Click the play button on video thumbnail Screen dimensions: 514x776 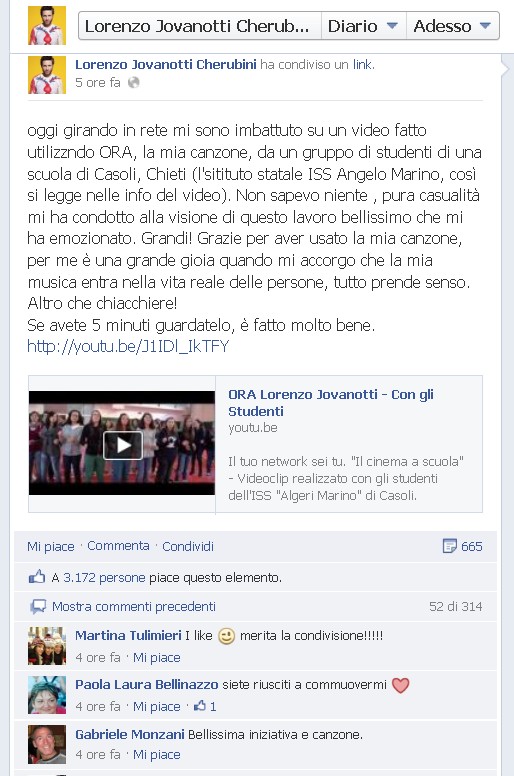(x=123, y=445)
